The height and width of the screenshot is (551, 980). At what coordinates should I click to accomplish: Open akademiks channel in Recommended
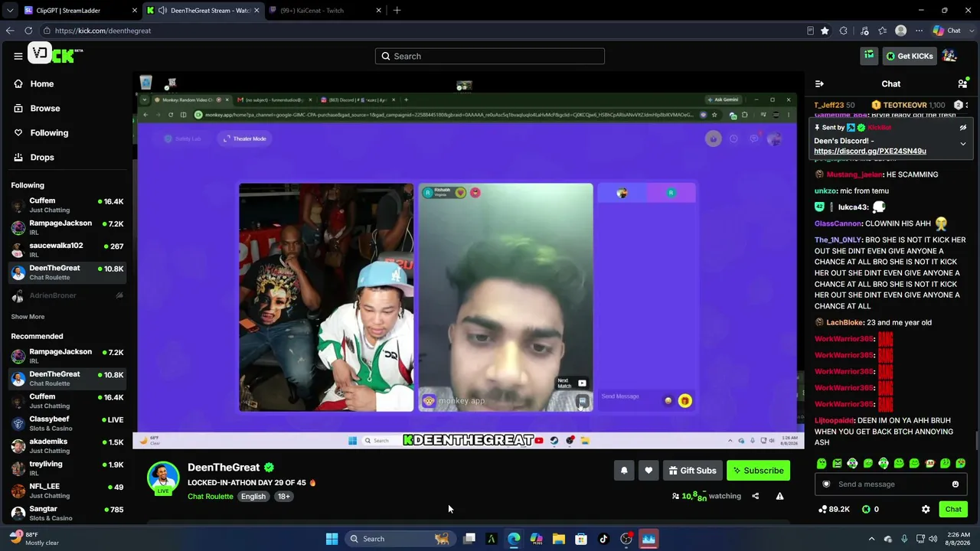point(67,445)
